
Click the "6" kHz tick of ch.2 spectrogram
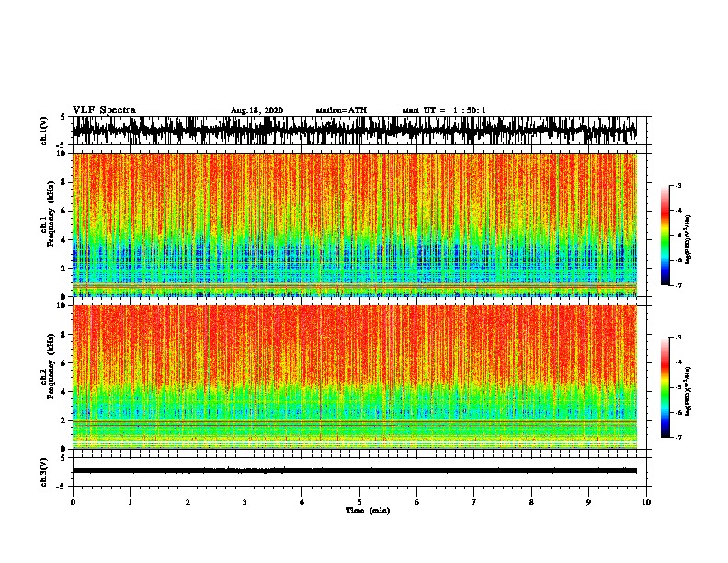pos(64,363)
